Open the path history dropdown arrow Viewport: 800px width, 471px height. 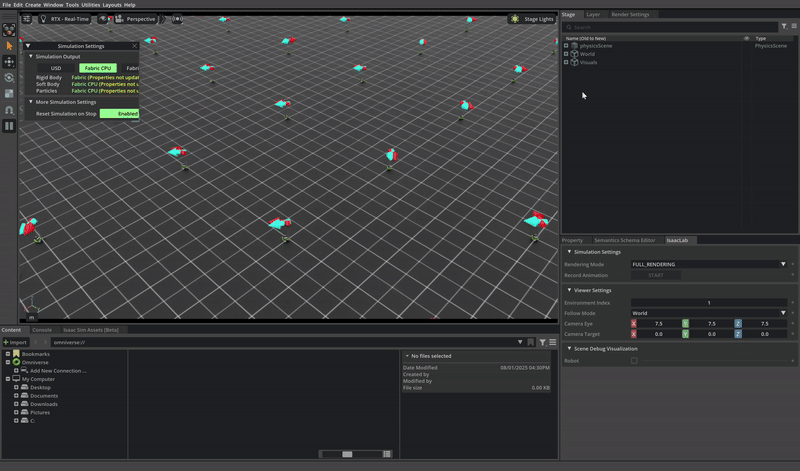point(520,342)
